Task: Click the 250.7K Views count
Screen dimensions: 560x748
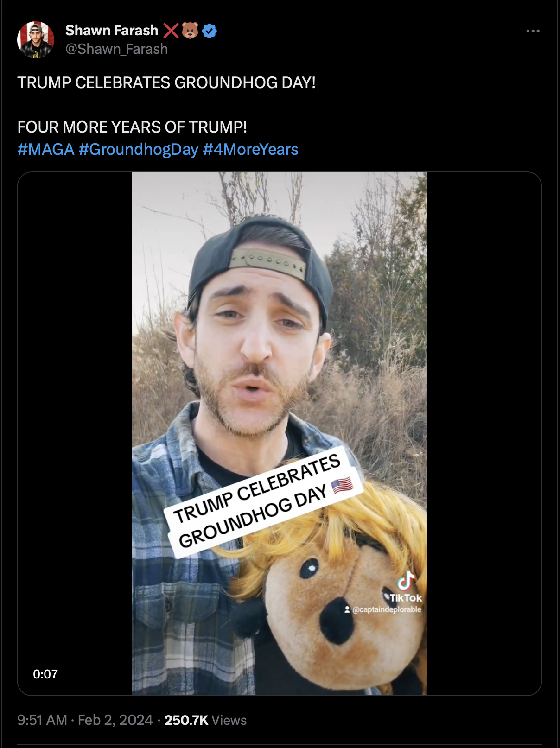Action: click(205, 720)
